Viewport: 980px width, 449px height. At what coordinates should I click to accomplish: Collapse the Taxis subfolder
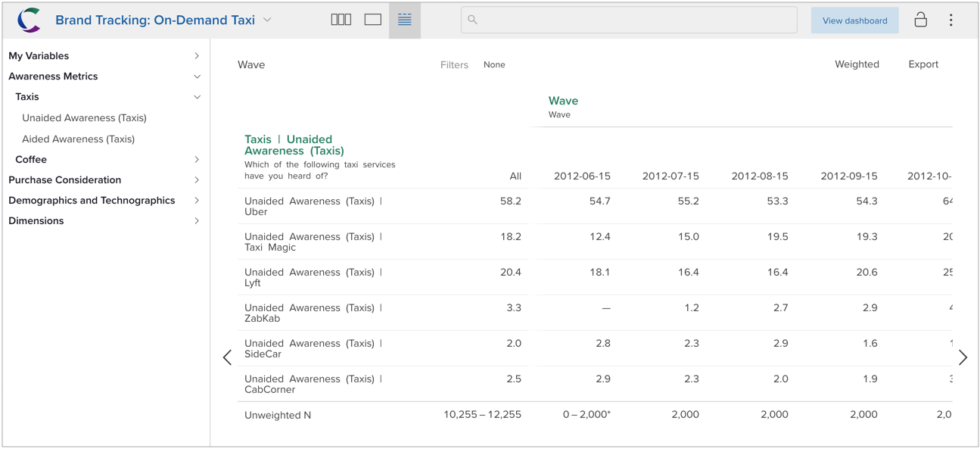[x=197, y=97]
